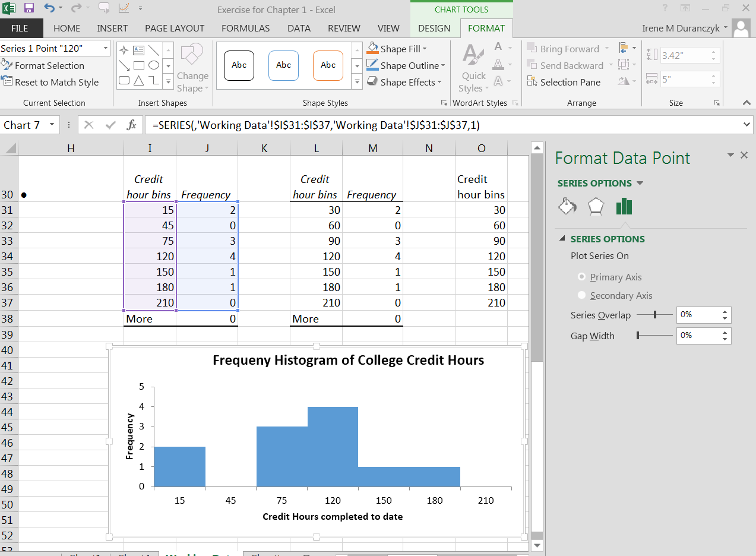Viewport: 756px width, 556px height.
Task: Click the Save icon in the quick access toolbar
Action: (29, 8)
